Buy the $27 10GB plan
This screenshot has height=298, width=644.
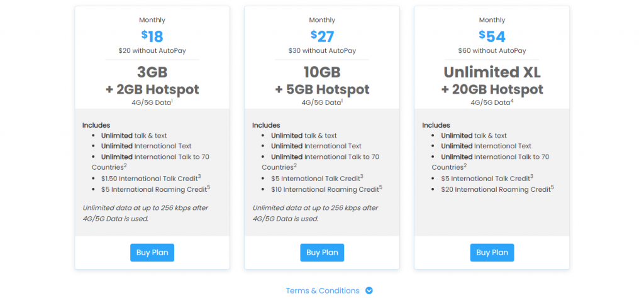point(322,253)
